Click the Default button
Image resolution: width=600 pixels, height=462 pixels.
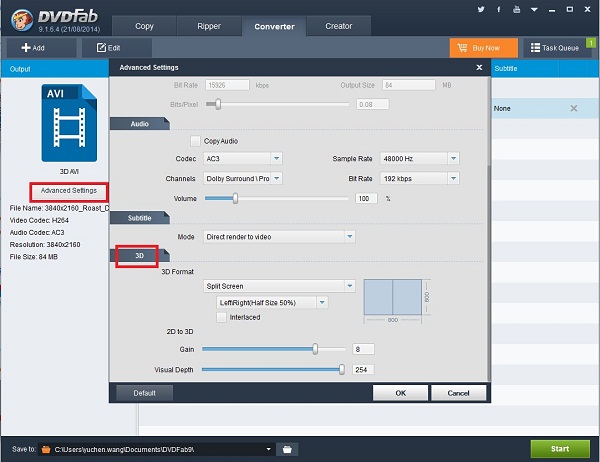[x=144, y=393]
